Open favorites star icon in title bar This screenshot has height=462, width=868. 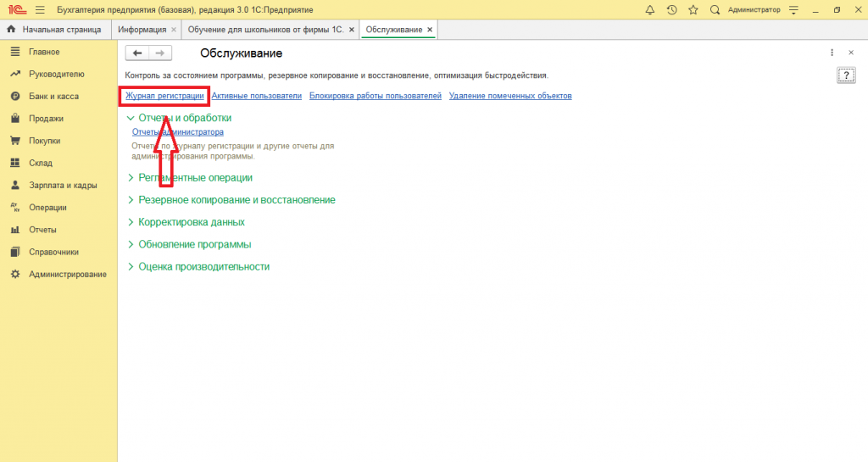pyautogui.click(x=693, y=9)
